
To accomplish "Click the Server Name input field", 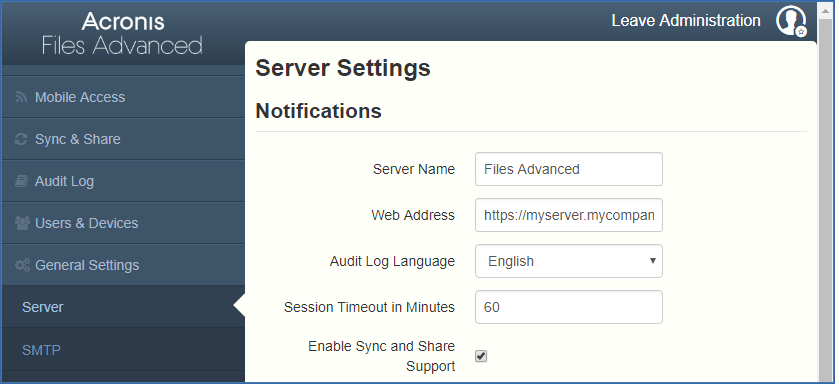I will coord(569,169).
